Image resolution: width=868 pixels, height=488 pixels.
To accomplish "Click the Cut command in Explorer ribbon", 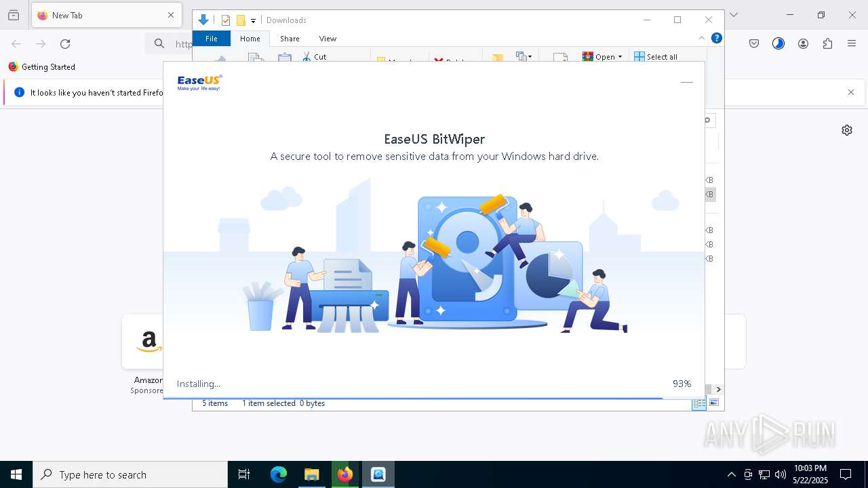I will (315, 57).
